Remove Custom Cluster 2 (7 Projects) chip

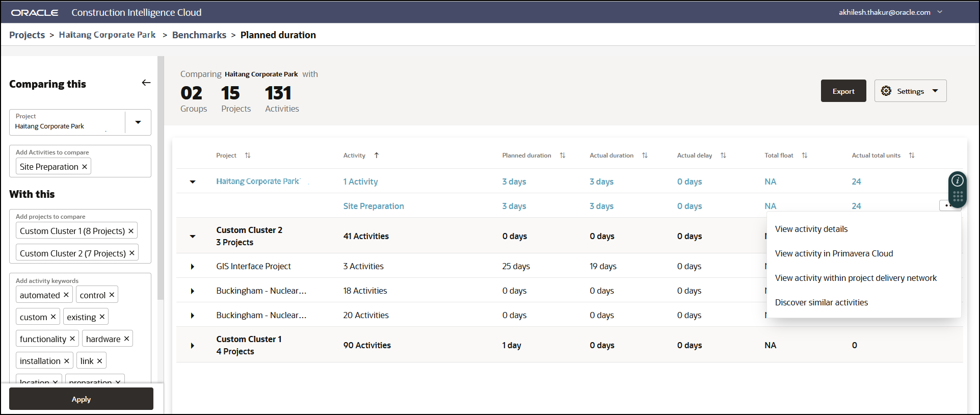[132, 253]
